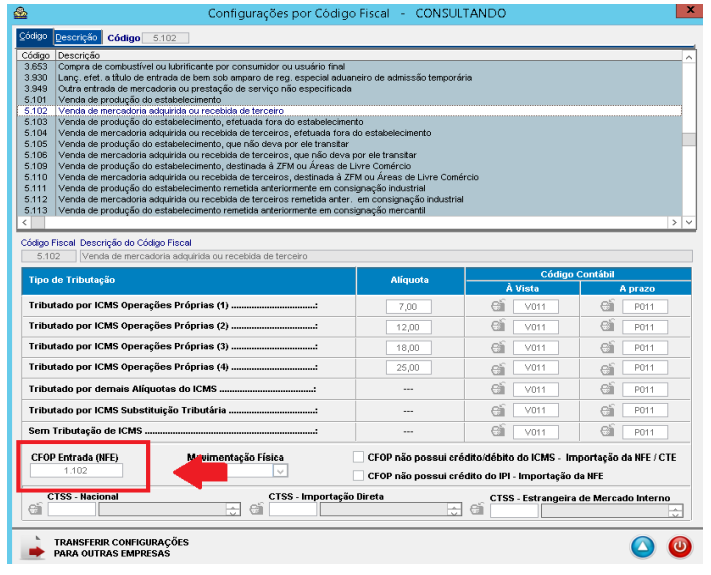711x575 pixels.
Task: Open À Vista lookup for Sem Tributação de ICMS
Action: [x=498, y=431]
